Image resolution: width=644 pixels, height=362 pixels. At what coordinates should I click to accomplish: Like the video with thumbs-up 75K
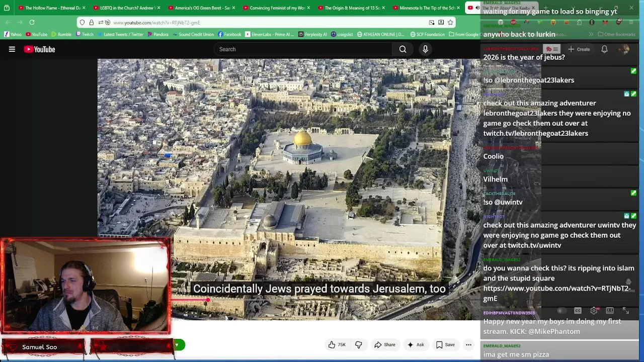(337, 345)
